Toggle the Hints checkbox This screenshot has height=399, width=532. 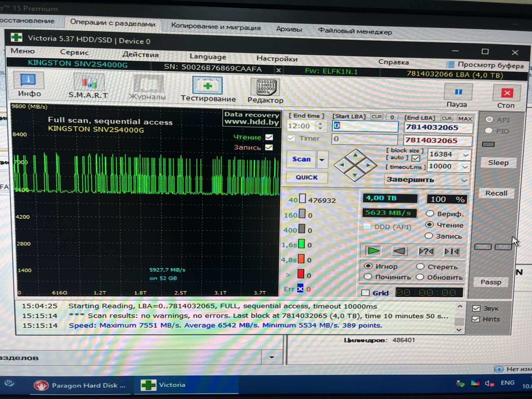pyautogui.click(x=476, y=319)
